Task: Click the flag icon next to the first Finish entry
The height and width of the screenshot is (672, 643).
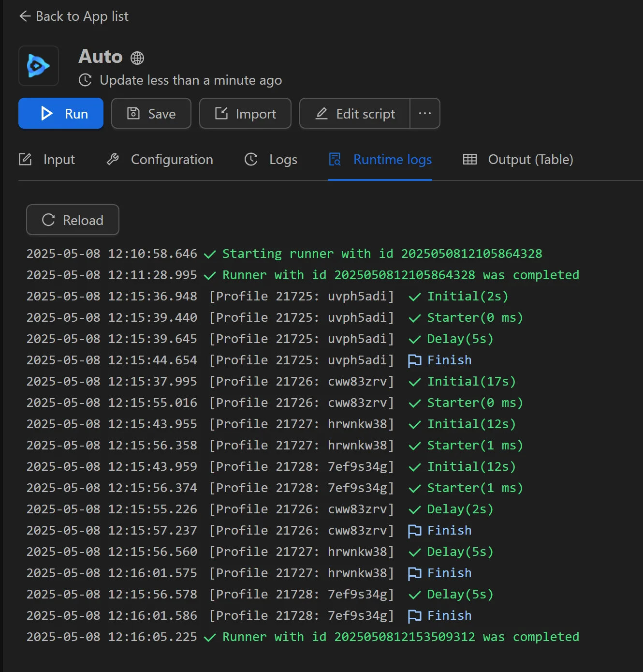Action: [414, 360]
